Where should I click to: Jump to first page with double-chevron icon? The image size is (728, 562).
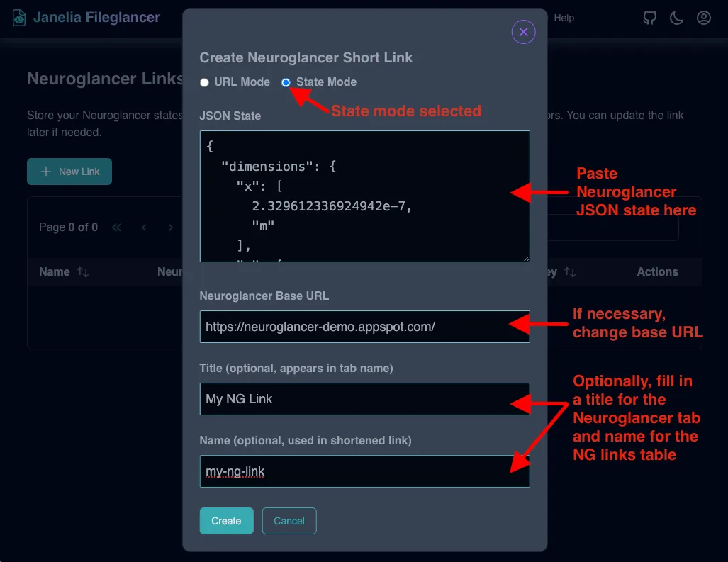[116, 227]
